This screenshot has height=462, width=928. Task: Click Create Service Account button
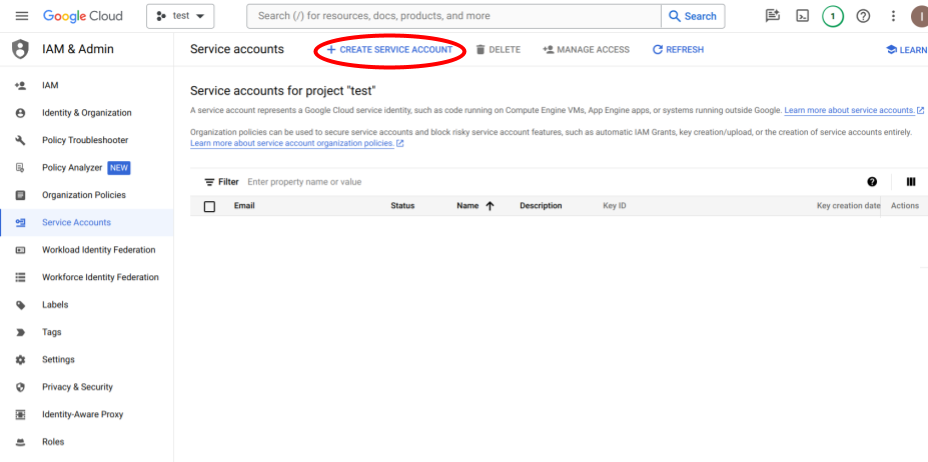389,50
